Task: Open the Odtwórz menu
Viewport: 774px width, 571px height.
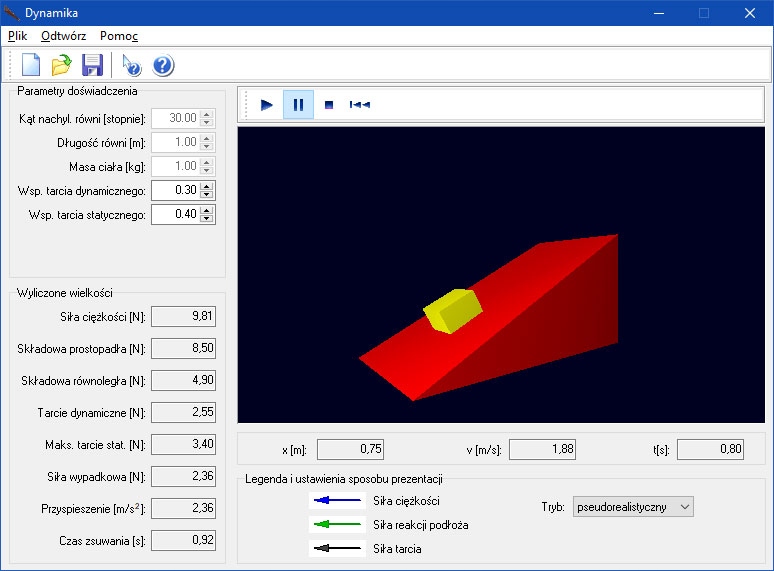Action: tap(64, 35)
